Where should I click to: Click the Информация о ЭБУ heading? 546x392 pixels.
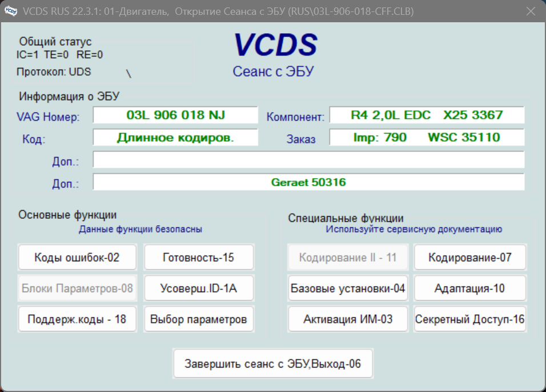click(x=69, y=96)
